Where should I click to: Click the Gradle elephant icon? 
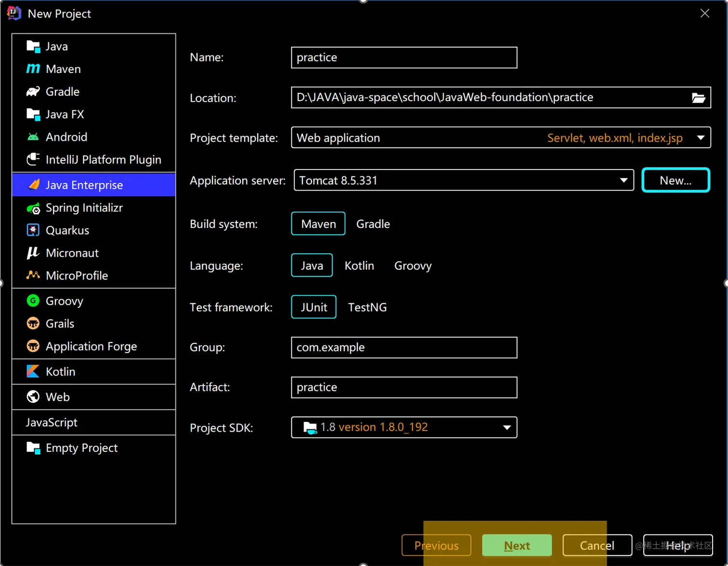tap(33, 92)
